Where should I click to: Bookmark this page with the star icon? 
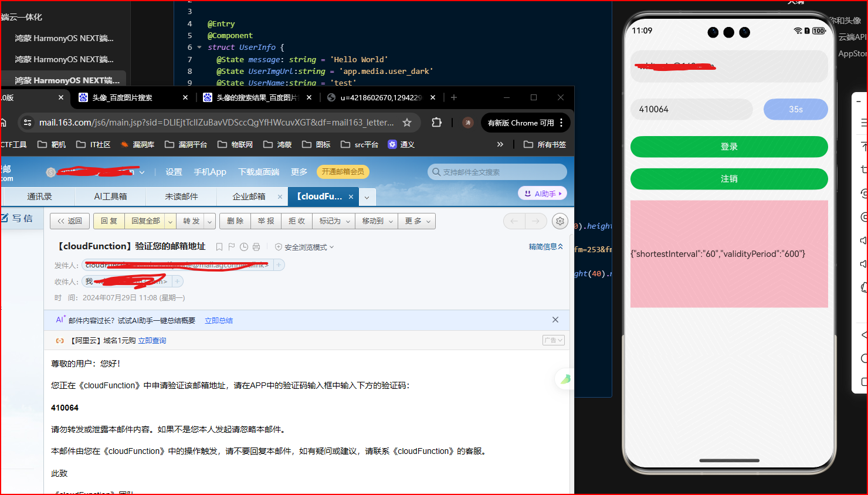point(407,123)
